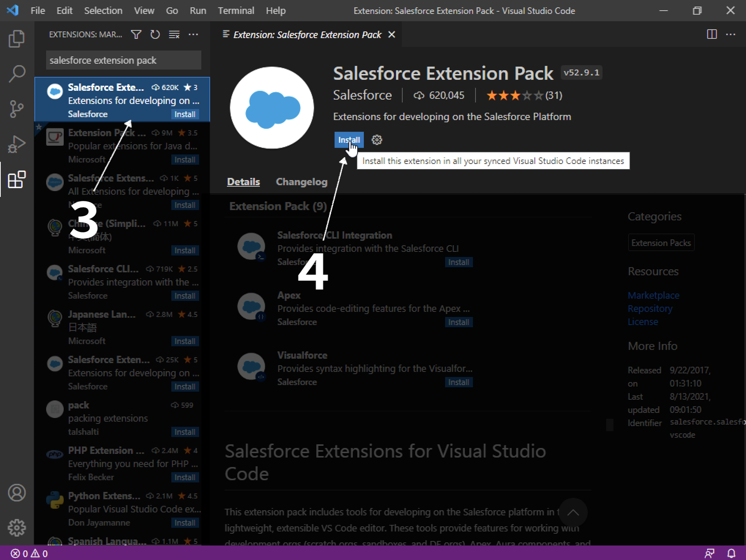Install PHP Extension Pack by Felix Becker

coord(185,477)
